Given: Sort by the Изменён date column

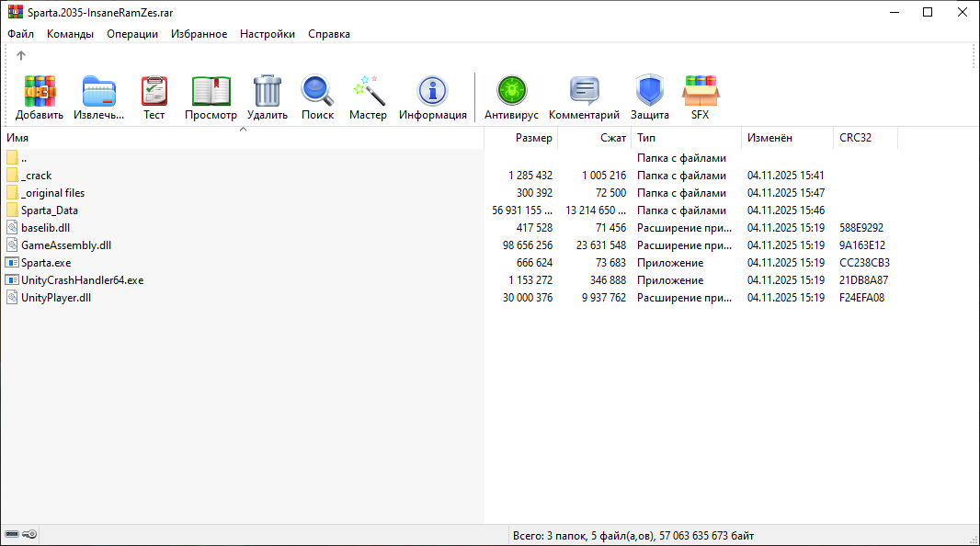Looking at the screenshot, I should [769, 138].
